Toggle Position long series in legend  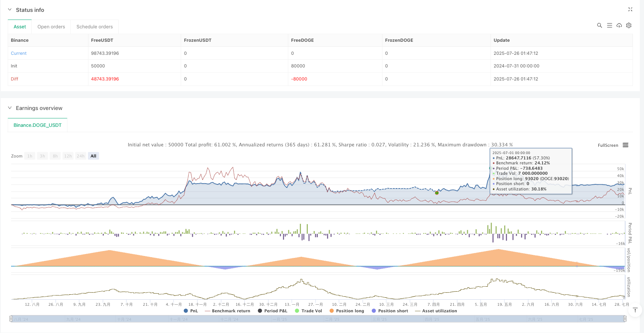tap(347, 311)
